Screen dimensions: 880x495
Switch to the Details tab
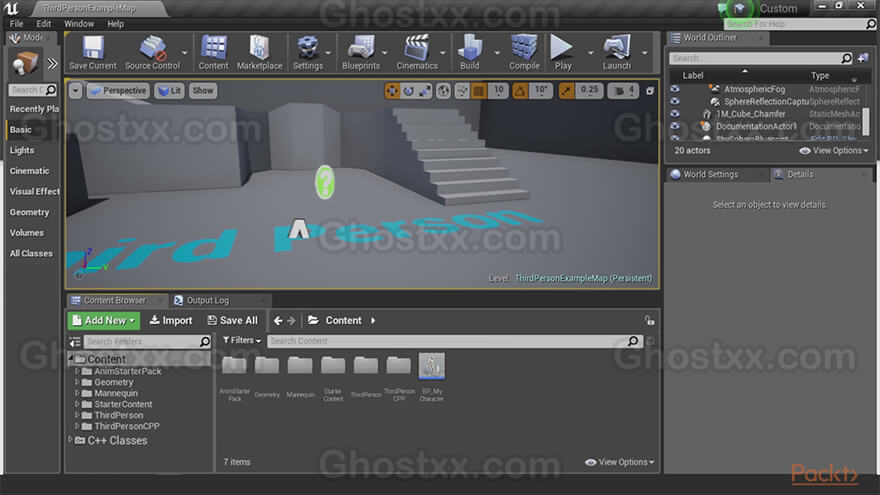click(800, 175)
